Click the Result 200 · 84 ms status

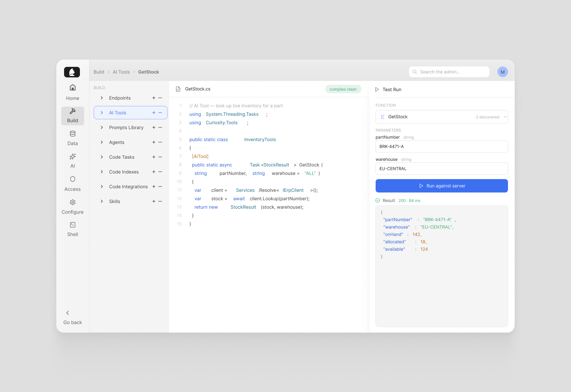(398, 201)
